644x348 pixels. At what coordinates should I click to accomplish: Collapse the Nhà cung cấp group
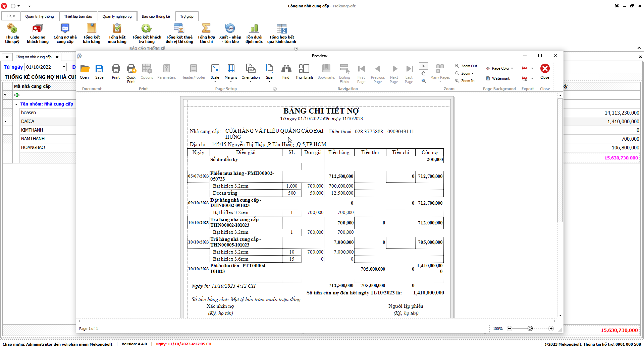tap(16, 104)
